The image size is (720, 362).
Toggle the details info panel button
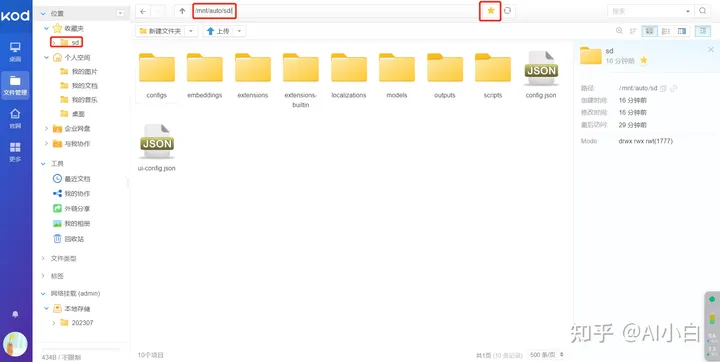coord(703,31)
